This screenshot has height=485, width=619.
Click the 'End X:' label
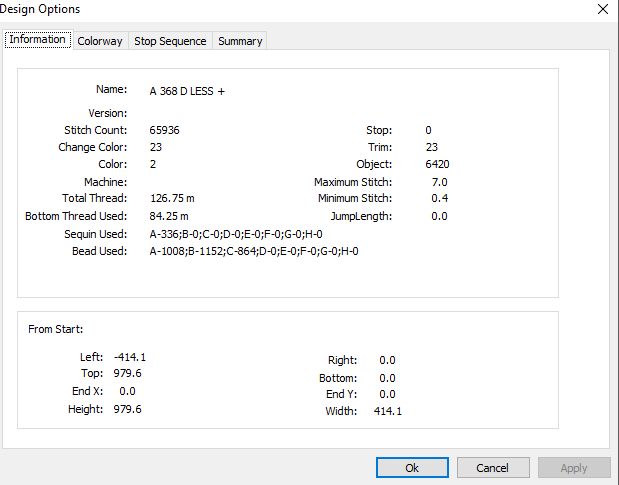(88, 391)
